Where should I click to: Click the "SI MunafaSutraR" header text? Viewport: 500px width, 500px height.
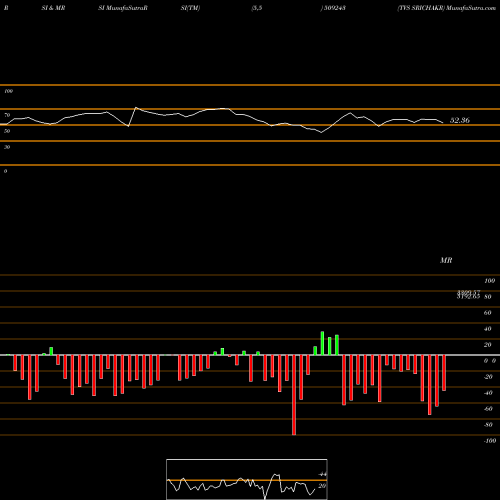(123, 8)
